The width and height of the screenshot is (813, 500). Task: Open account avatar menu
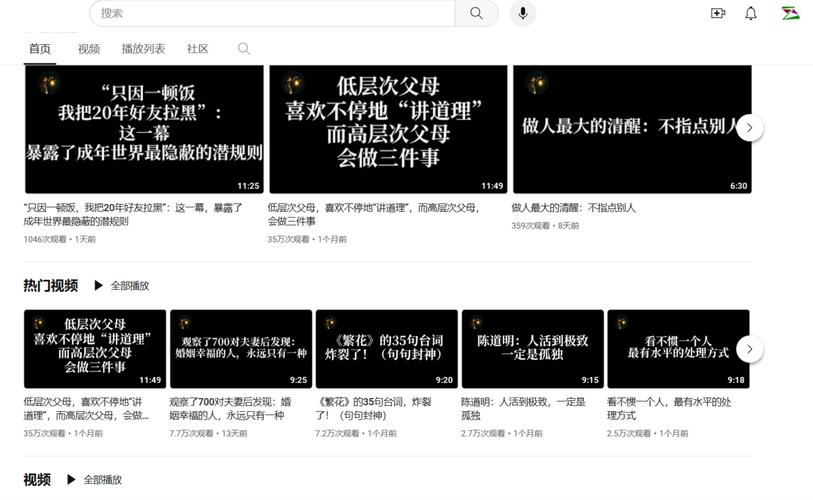791,13
